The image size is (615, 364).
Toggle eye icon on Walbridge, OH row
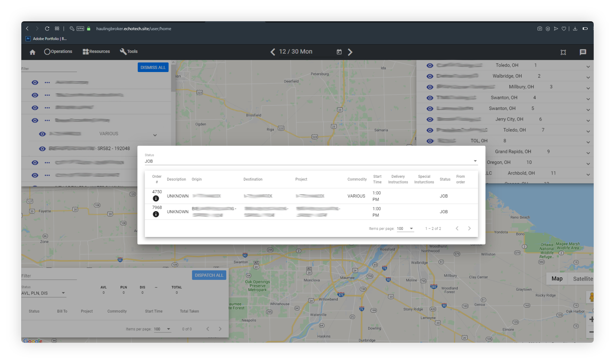[430, 76]
